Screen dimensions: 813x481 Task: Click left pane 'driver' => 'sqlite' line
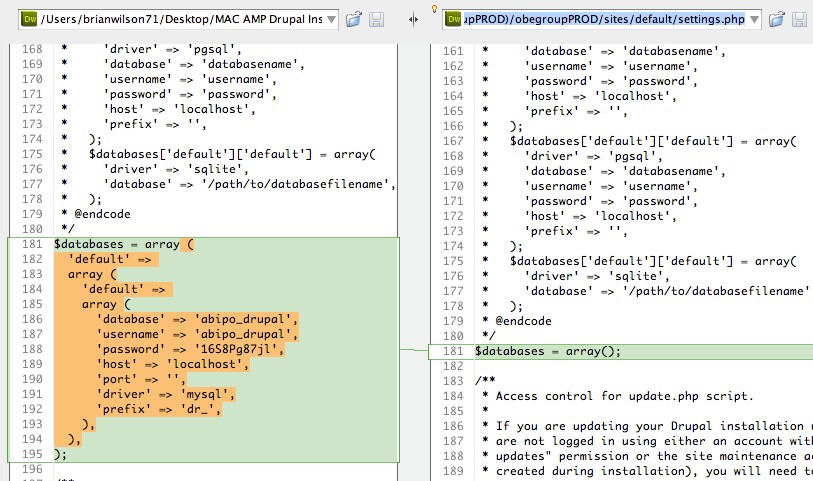(x=176, y=169)
